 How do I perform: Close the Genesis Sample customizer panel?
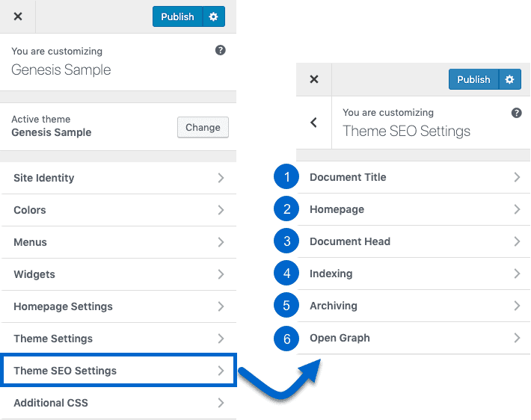pyautogui.click(x=18, y=16)
